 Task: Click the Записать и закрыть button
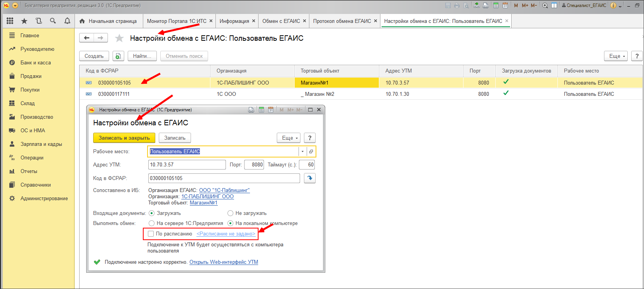pos(124,138)
